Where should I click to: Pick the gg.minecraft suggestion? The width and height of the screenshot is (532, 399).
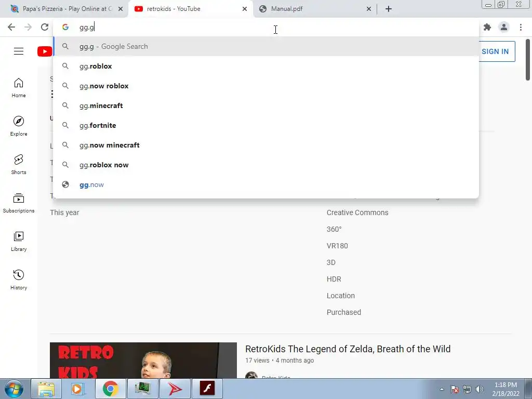[266, 105]
